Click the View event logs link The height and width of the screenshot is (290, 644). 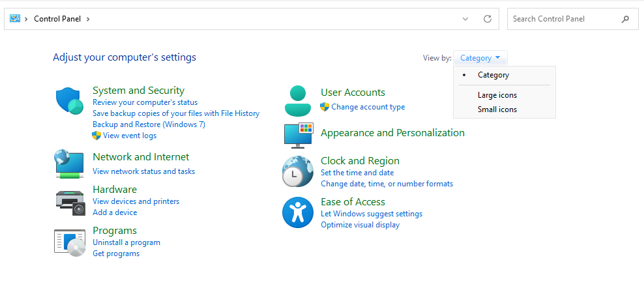(130, 136)
